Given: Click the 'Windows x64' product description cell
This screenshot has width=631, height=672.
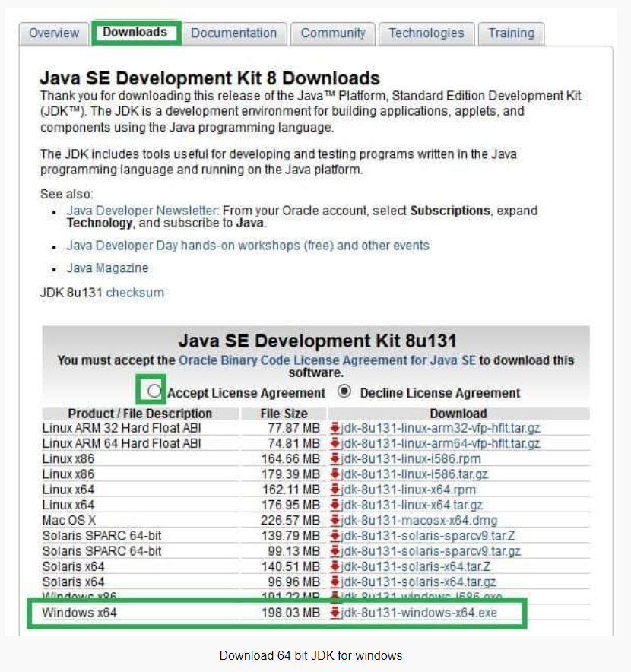Looking at the screenshot, I should point(79,613).
